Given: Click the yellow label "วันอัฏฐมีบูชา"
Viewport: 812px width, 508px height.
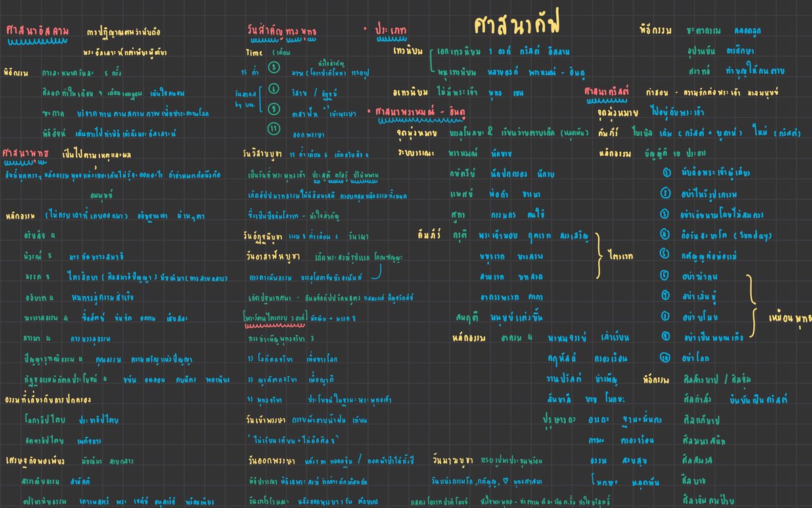Looking at the screenshot, I should pos(264,236).
